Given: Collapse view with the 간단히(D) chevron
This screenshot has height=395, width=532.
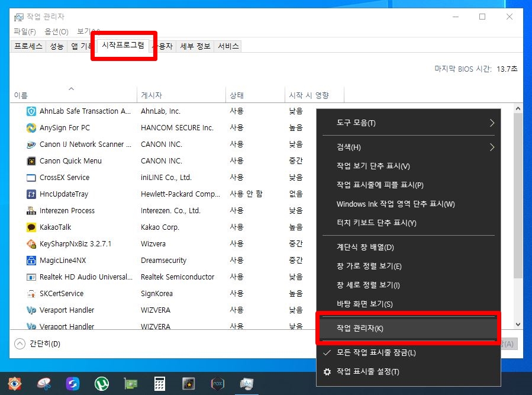Looking at the screenshot, I should pos(20,344).
